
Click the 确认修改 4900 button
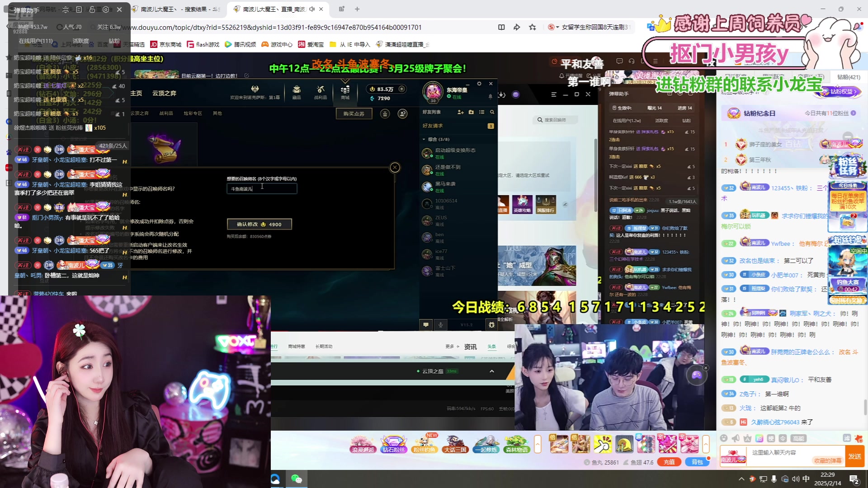259,224
